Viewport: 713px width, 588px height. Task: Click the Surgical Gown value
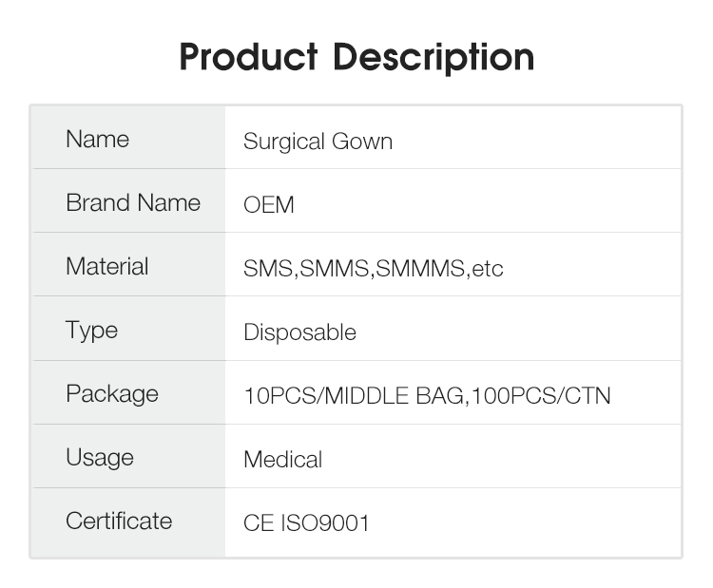click(318, 142)
